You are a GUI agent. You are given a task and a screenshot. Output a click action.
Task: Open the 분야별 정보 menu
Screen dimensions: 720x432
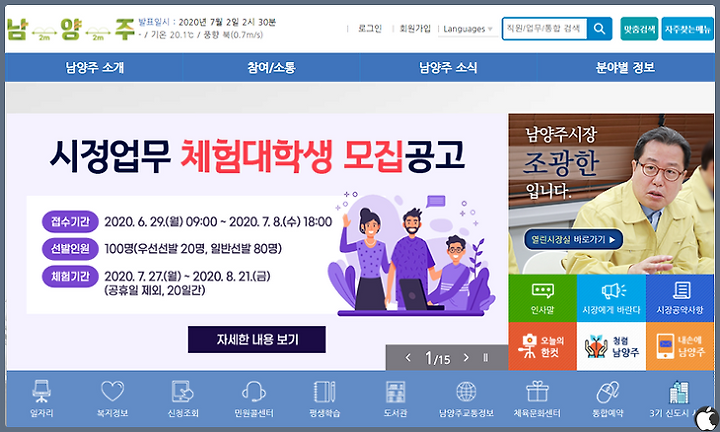click(x=625, y=67)
